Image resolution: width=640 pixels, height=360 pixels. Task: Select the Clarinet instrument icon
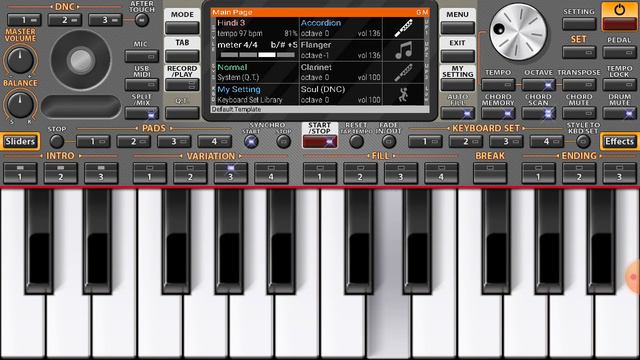(404, 72)
